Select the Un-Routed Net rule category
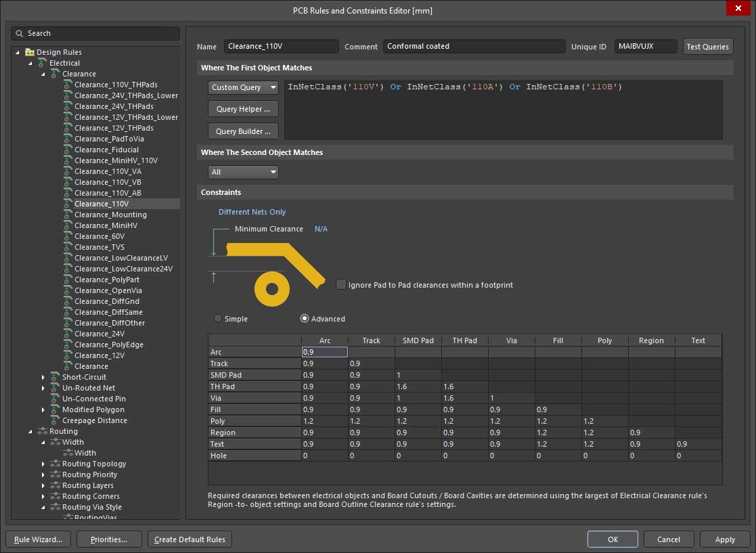 click(89, 388)
